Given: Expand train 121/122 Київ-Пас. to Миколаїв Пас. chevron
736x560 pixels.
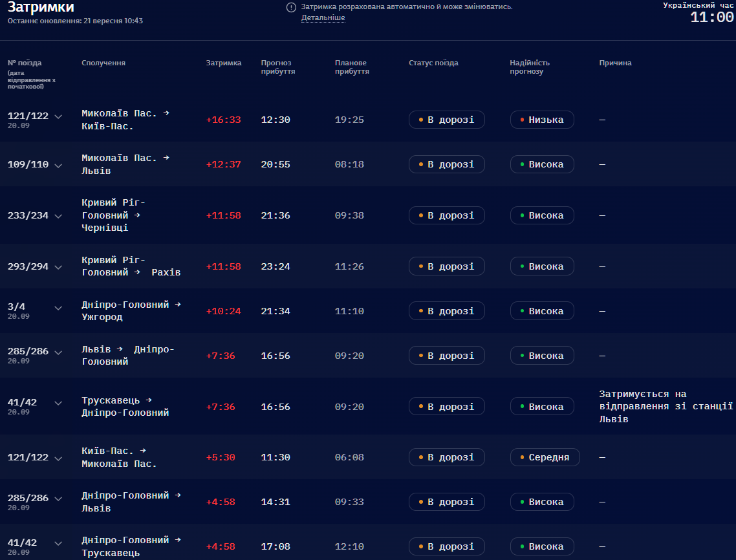Looking at the screenshot, I should coord(58,458).
